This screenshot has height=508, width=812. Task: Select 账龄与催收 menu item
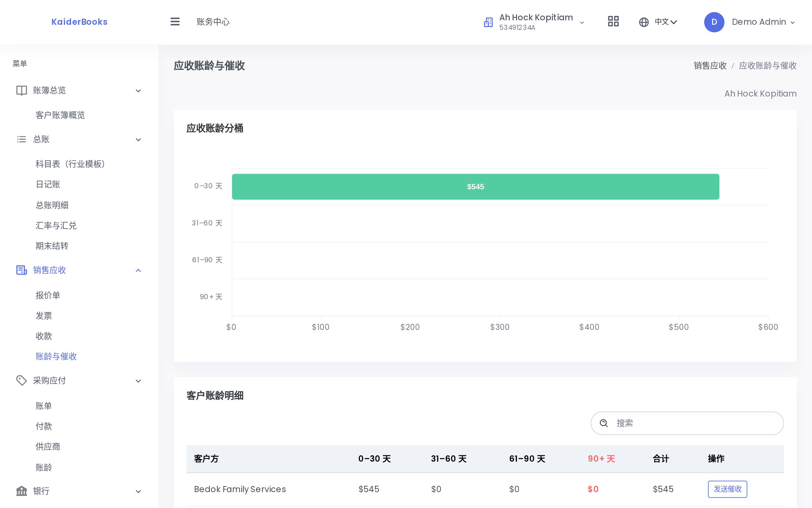tap(56, 357)
